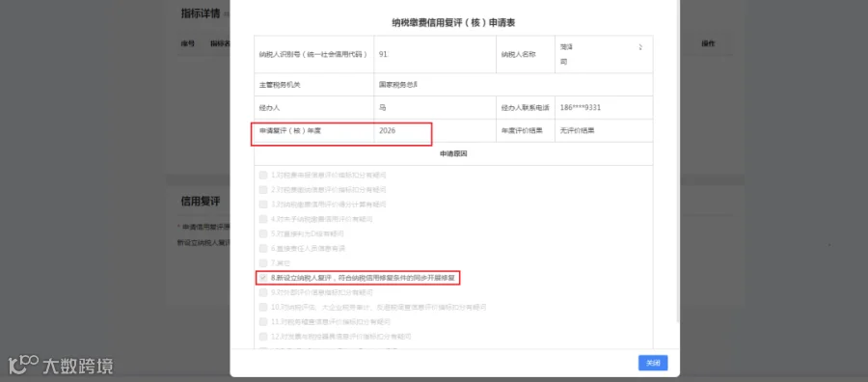The height and width of the screenshot is (382, 868).
Task: Tick checkbox for reason 6 直接责任人员信息有误
Action: point(263,248)
